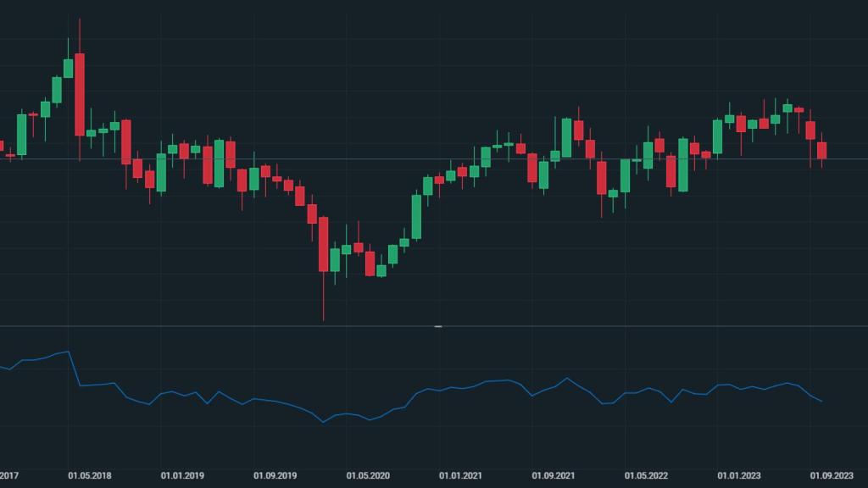Select the pane divider handle between charts

coord(438,326)
